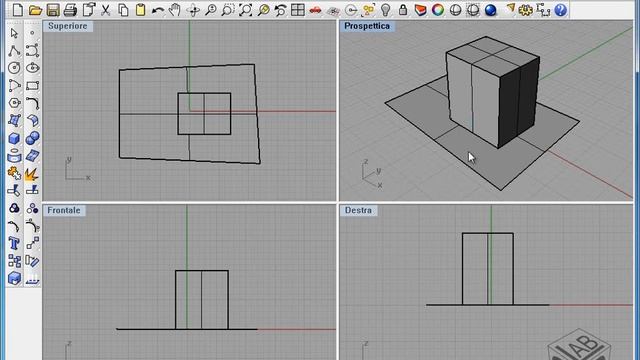This screenshot has width=640, height=360.
Task: Select the arrow selection tool
Action: pos(14,33)
